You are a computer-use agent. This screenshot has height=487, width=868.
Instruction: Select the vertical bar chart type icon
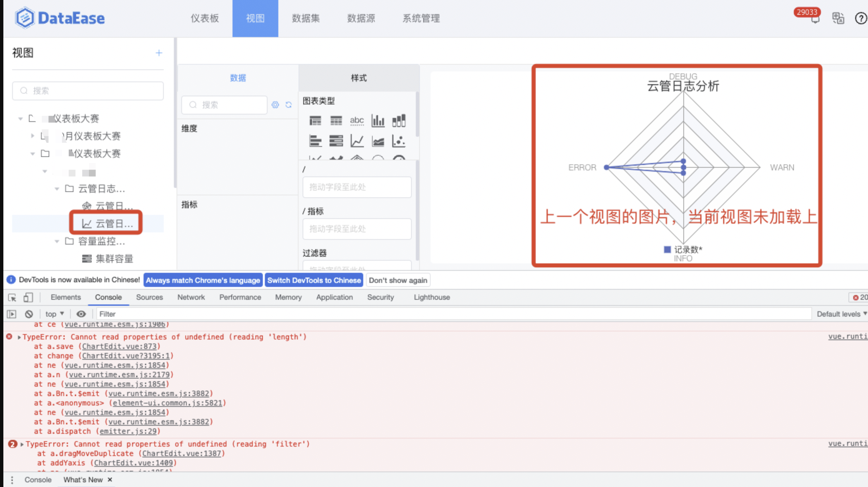(378, 120)
